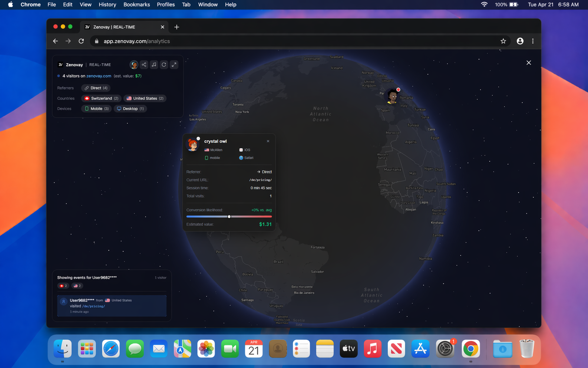
Task: Close the Zenovay | REAL-TIME tab
Action: pyautogui.click(x=162, y=27)
